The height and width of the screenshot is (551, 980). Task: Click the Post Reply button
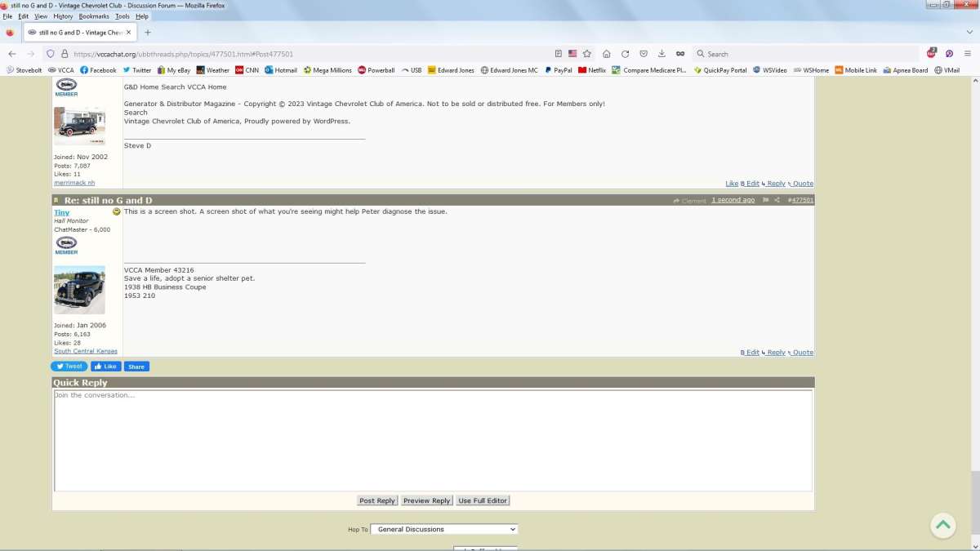tap(377, 500)
